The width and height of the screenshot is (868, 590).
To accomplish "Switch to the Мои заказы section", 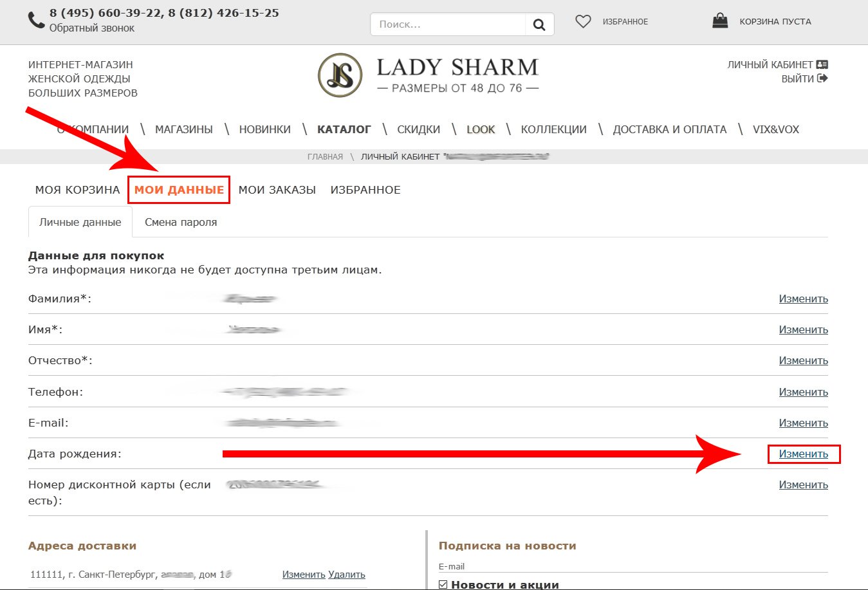I will tap(277, 190).
